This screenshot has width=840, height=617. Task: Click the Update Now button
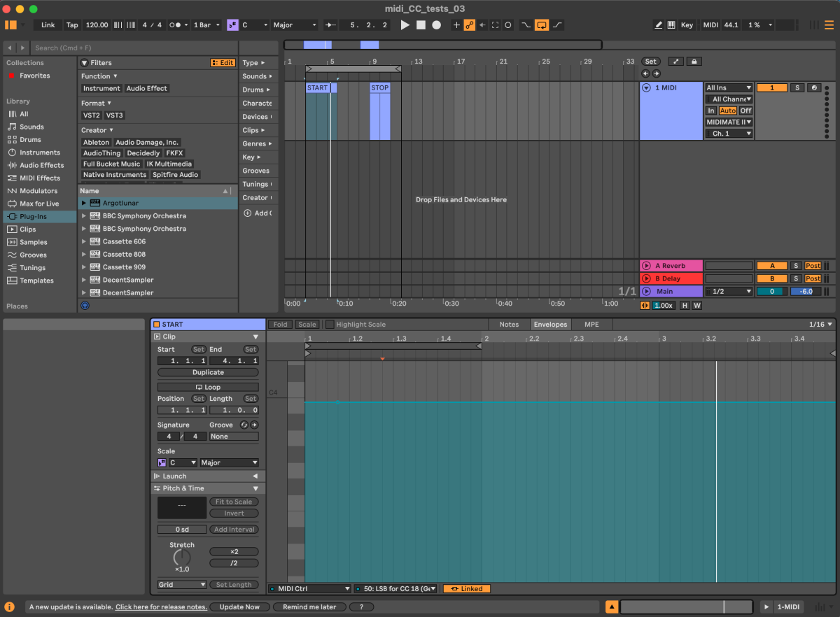coord(239,607)
